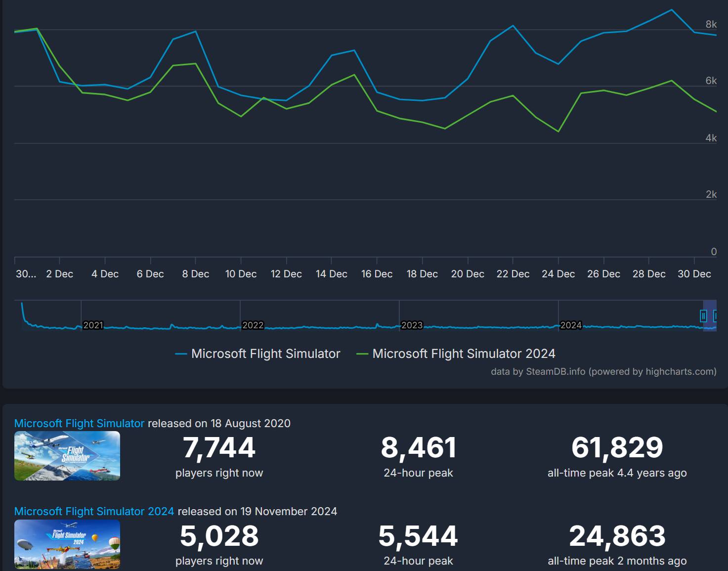The width and height of the screenshot is (728, 571).
Task: Click the 16 Dec label on x-axis
Action: click(377, 274)
